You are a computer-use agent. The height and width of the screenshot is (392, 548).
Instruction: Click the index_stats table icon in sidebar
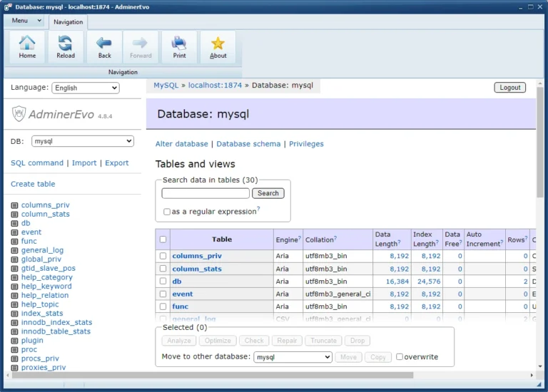(x=15, y=314)
